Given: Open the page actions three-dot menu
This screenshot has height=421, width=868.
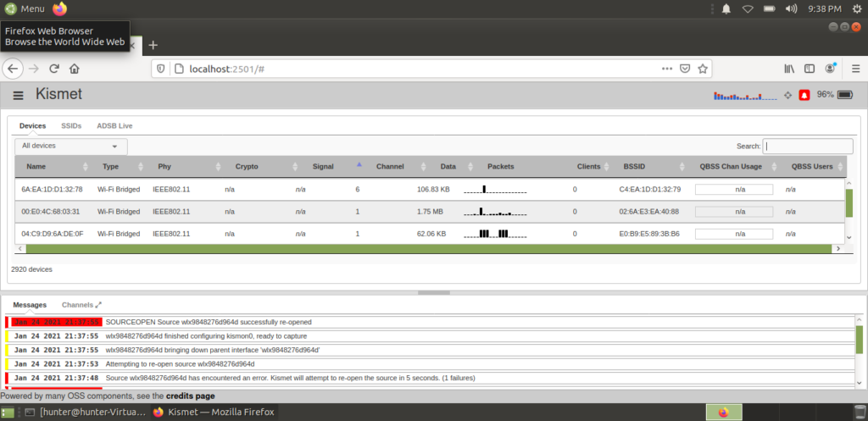Looking at the screenshot, I should pyautogui.click(x=667, y=69).
